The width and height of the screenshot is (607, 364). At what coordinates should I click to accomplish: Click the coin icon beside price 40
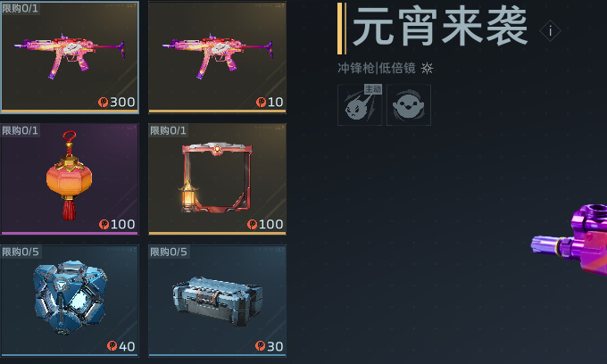pyautogui.click(x=112, y=346)
